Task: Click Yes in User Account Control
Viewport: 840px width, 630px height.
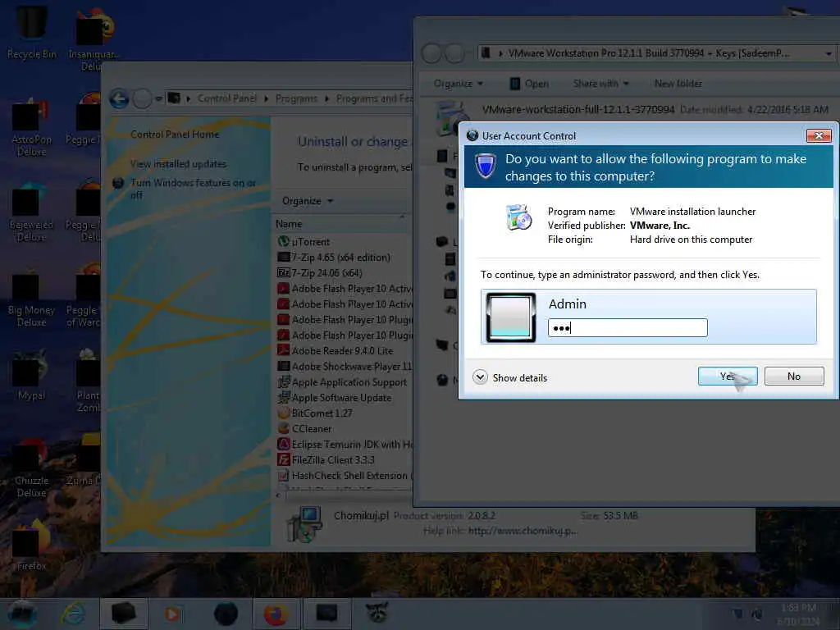Action: coord(728,376)
